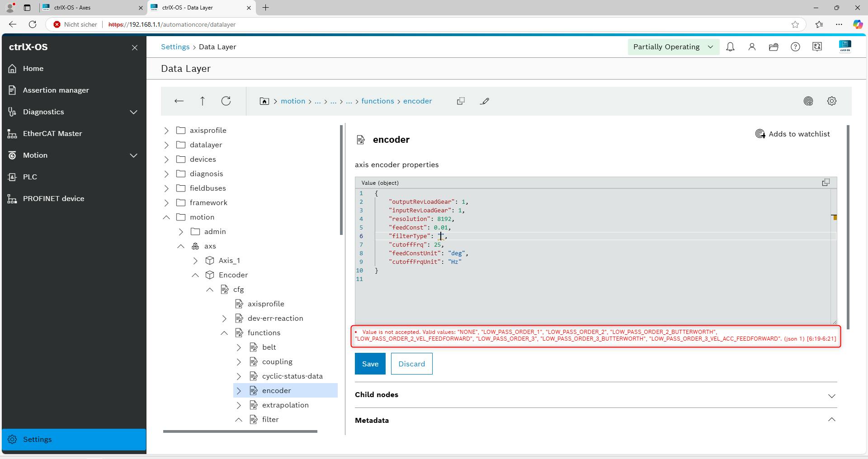Open Data Layer settings gear icon
Image resolution: width=868 pixels, height=459 pixels.
coord(831,101)
